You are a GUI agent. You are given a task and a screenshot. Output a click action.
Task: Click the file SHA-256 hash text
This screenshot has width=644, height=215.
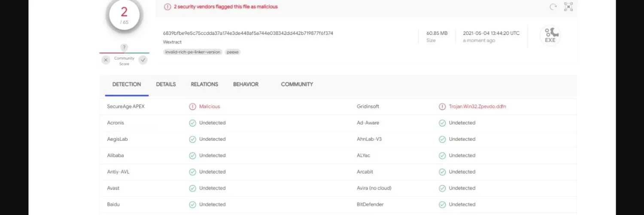(248, 33)
